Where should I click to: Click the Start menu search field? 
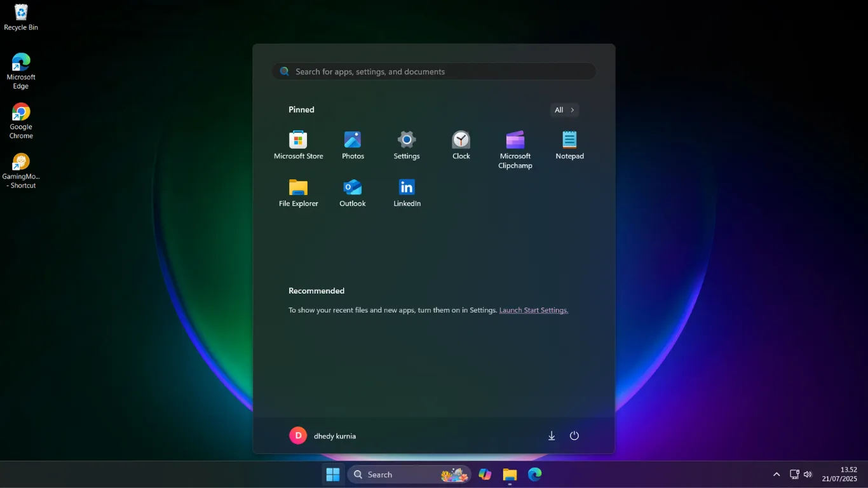[434, 72]
